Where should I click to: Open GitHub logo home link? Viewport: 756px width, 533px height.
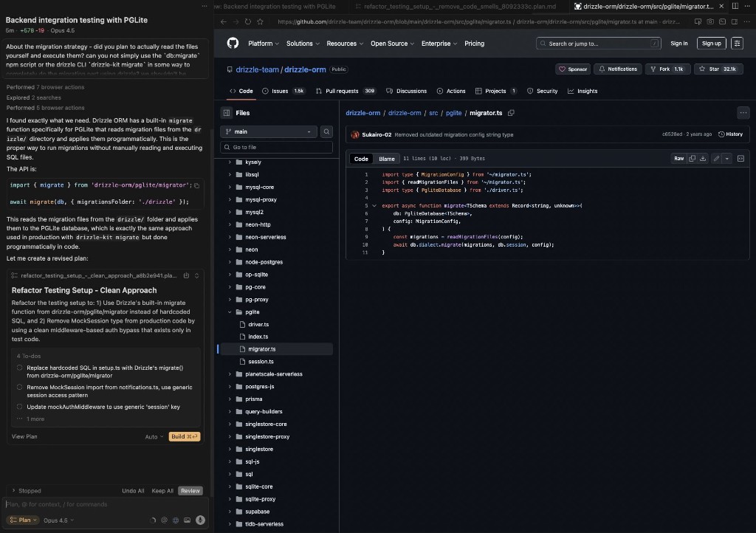tap(233, 44)
